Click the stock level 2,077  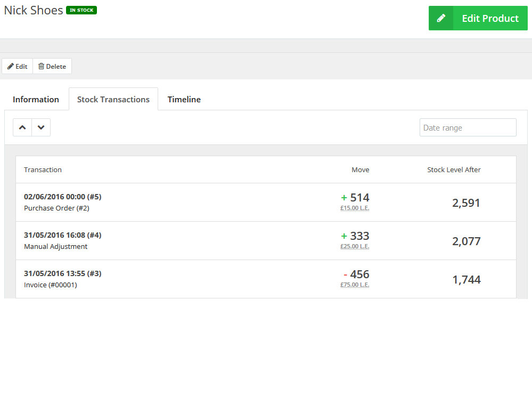pos(466,241)
